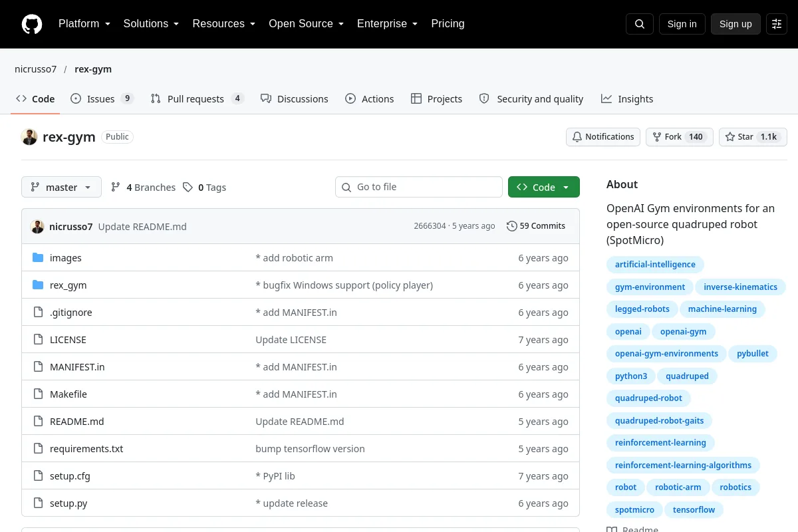This screenshot has height=532, width=798.
Task: Open commit '* add robotic arm'
Action: coord(294,258)
